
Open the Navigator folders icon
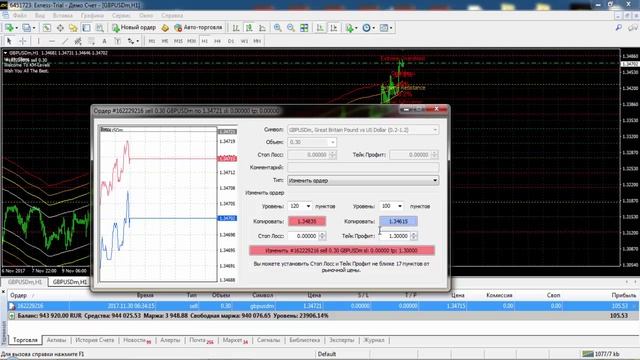click(73, 28)
